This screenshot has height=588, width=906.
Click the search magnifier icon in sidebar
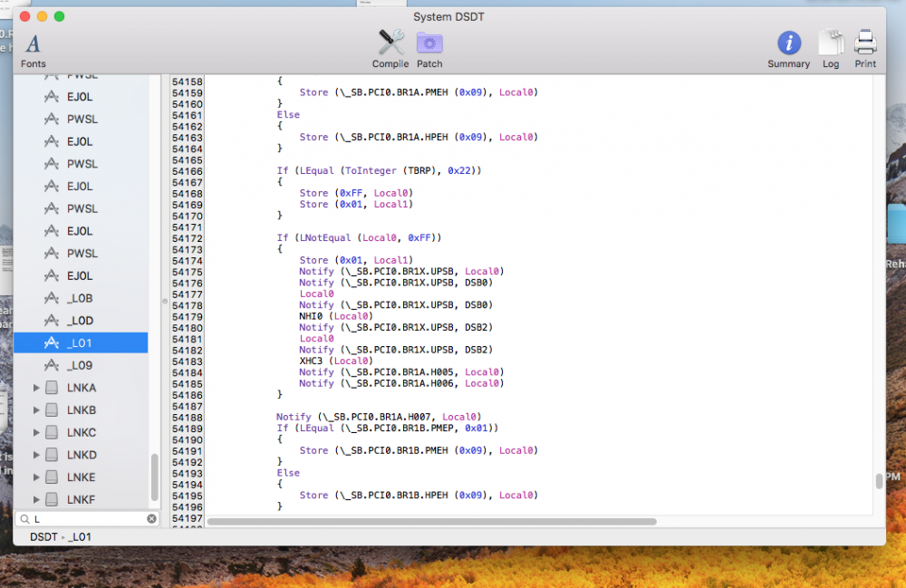(x=24, y=518)
